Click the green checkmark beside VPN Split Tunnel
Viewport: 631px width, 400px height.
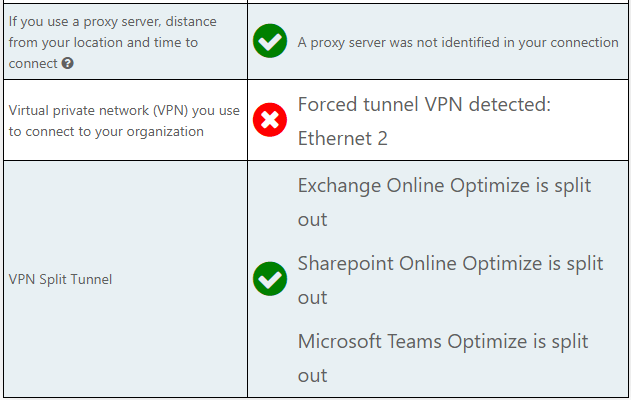click(270, 279)
